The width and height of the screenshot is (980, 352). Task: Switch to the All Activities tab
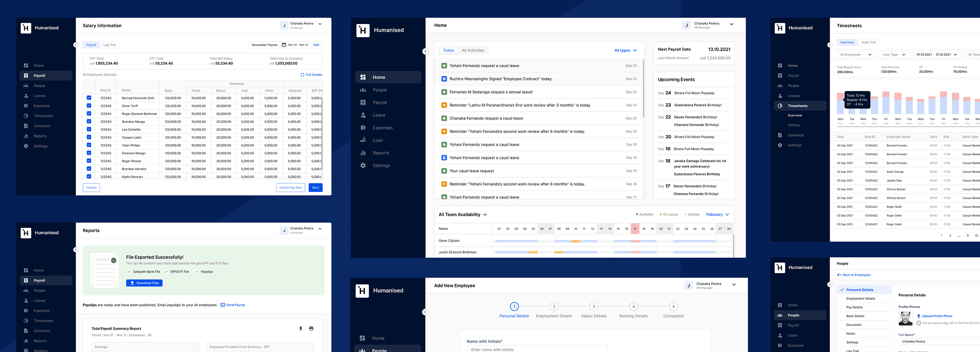(473, 51)
